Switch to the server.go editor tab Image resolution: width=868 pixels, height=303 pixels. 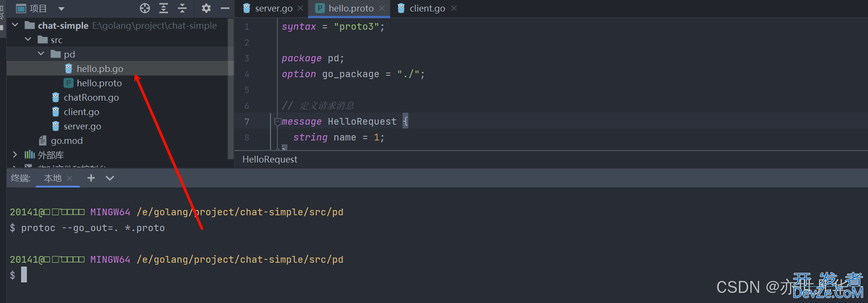click(x=273, y=9)
